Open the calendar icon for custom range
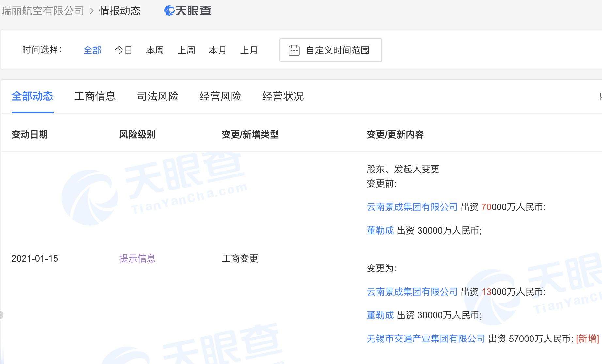Screen dimensions: 602x364 (x=294, y=51)
